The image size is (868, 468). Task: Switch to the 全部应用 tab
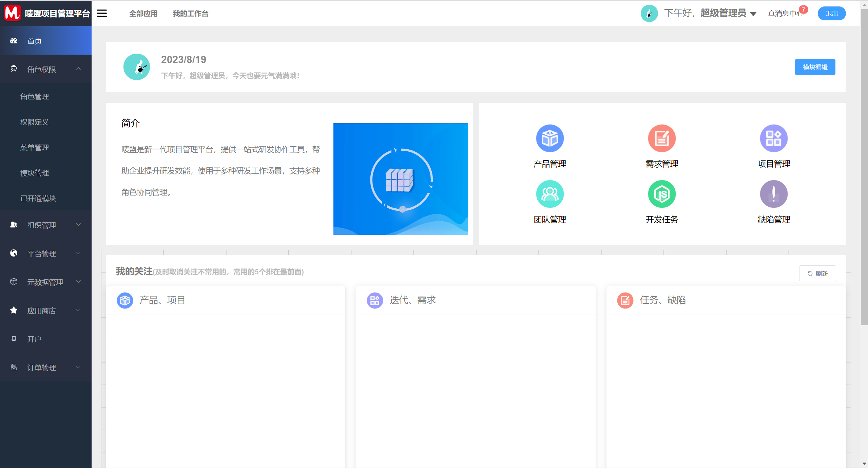point(143,14)
